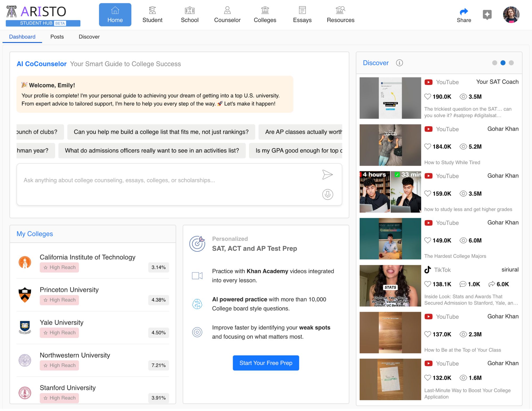Open the Resources menu item

[340, 15]
